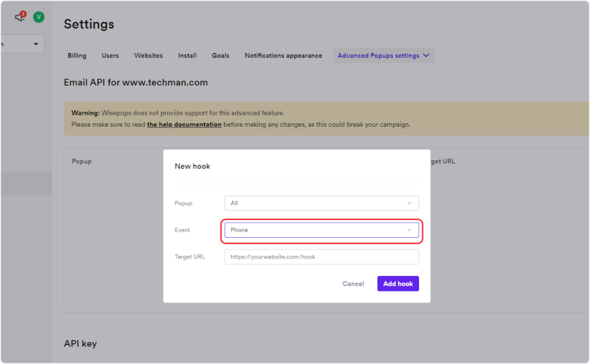Open the announcements megaphone icon
Image resolution: width=590 pixels, height=364 pixels.
click(19, 17)
